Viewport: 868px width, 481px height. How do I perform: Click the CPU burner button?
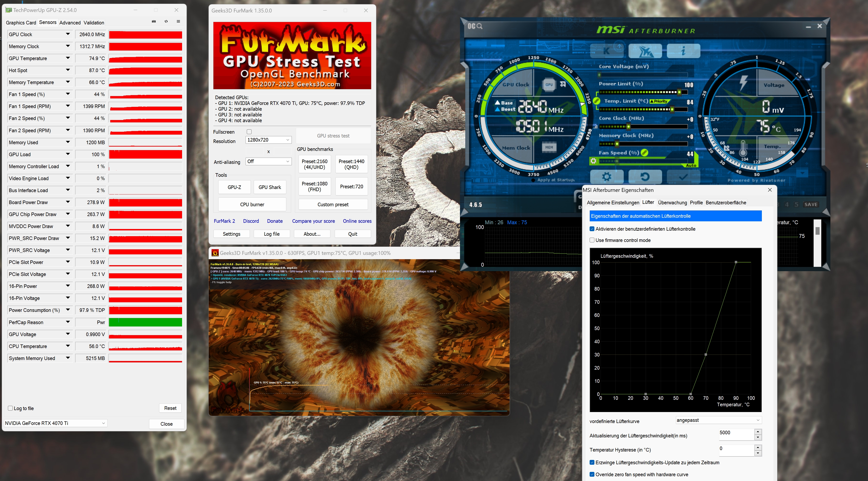pos(252,205)
